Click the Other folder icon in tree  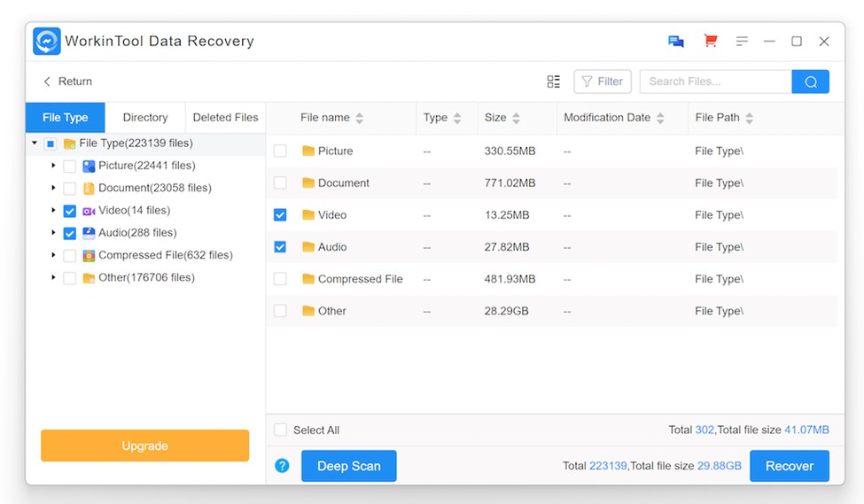pos(89,278)
